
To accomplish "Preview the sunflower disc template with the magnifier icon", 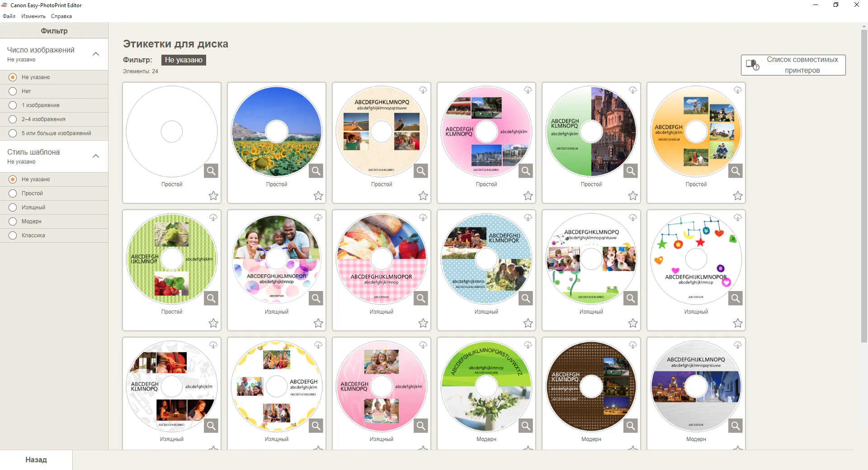I will (316, 171).
